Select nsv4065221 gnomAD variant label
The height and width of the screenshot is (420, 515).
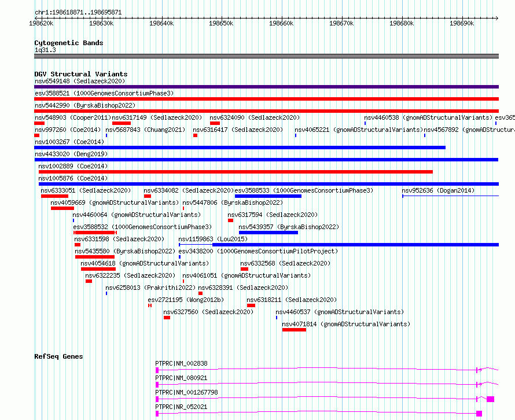click(359, 130)
